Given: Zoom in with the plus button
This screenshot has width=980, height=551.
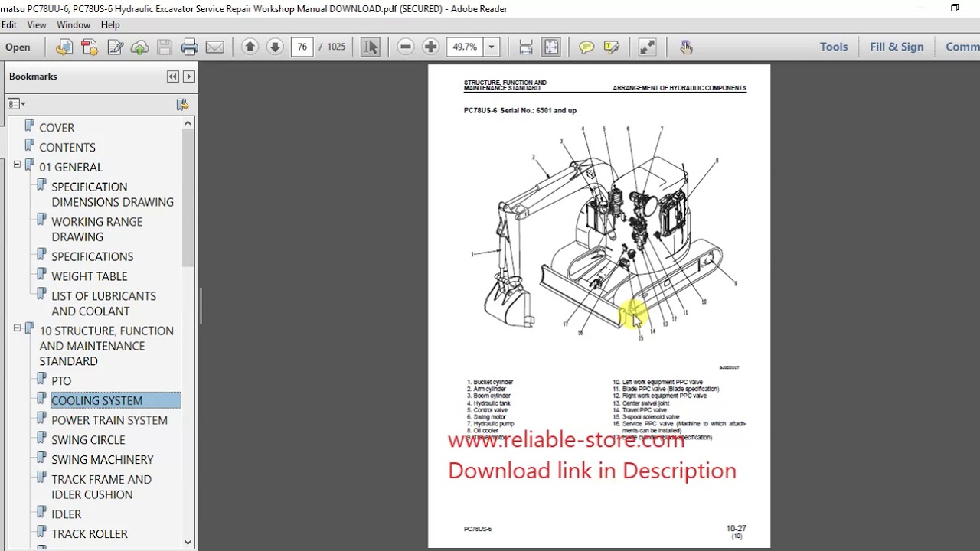Looking at the screenshot, I should click(430, 47).
